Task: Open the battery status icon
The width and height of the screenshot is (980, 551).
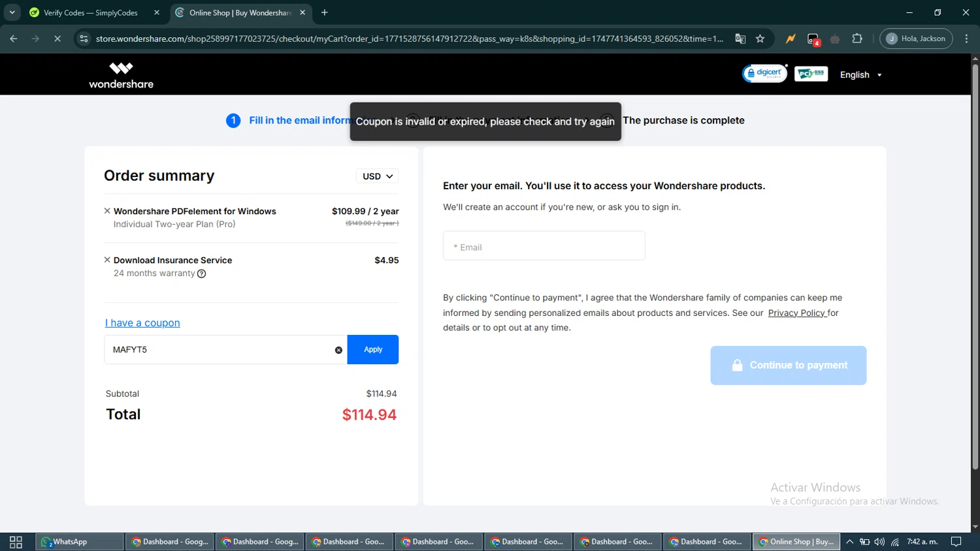Action: tap(864, 542)
